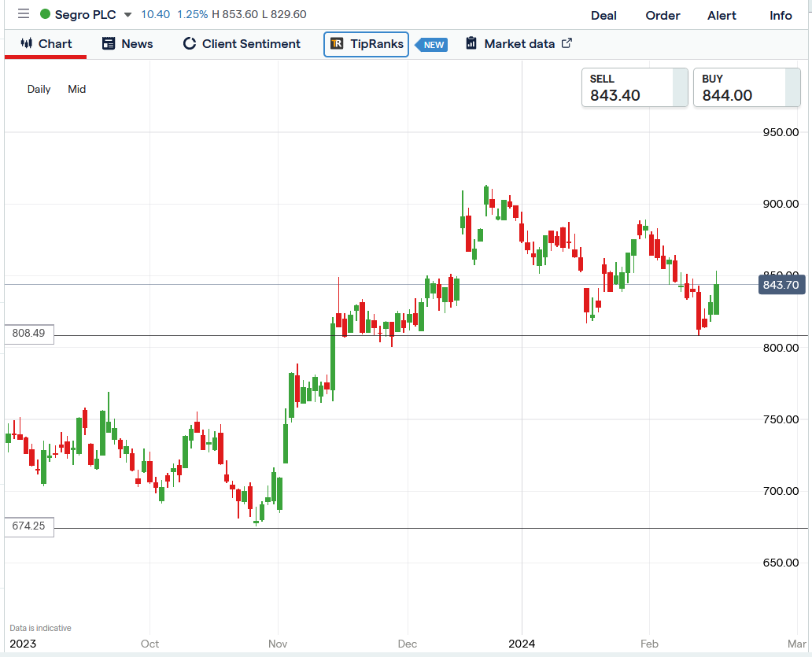Click the TipRanks TR logo icon
This screenshot has width=812, height=657.
[x=337, y=43]
